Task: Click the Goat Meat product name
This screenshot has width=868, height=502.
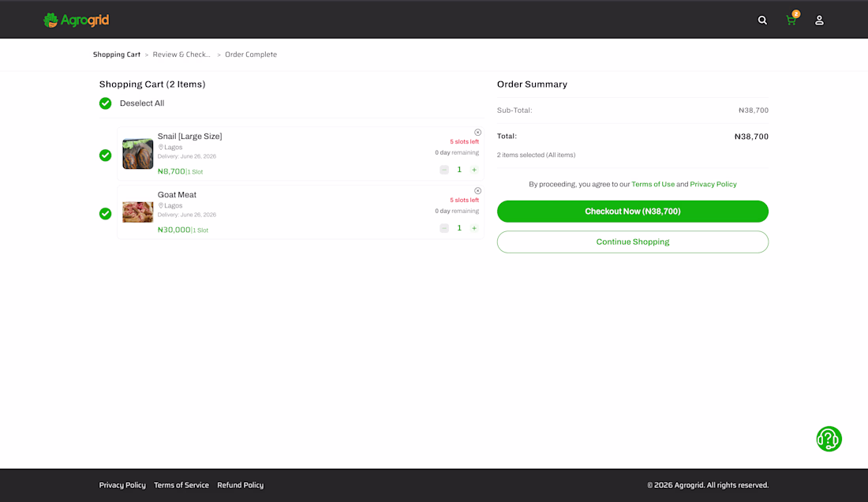Action: (x=177, y=195)
